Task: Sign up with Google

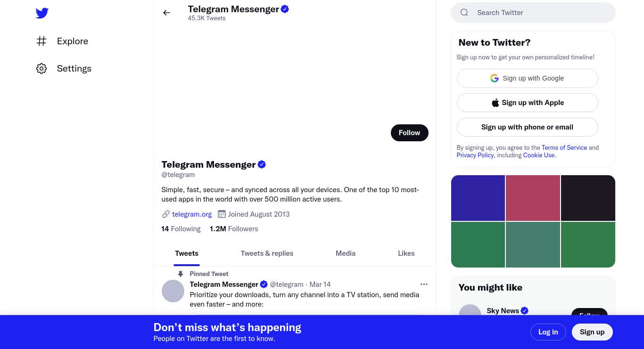Action: [527, 78]
